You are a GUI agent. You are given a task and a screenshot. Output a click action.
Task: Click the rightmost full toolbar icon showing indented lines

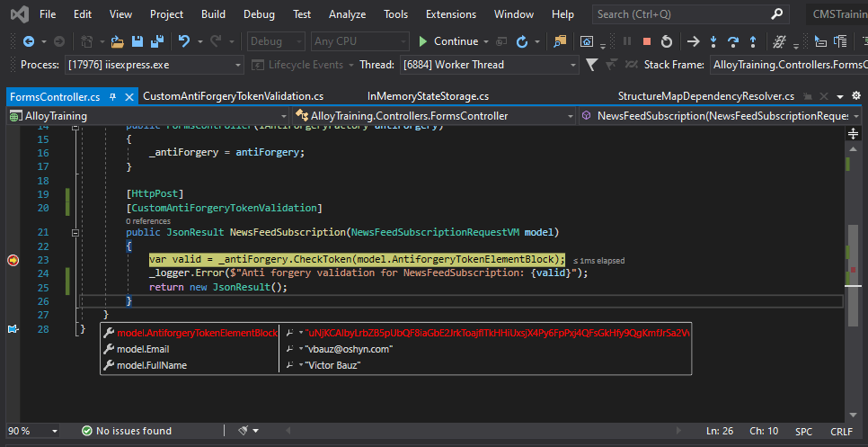pyautogui.click(x=840, y=41)
